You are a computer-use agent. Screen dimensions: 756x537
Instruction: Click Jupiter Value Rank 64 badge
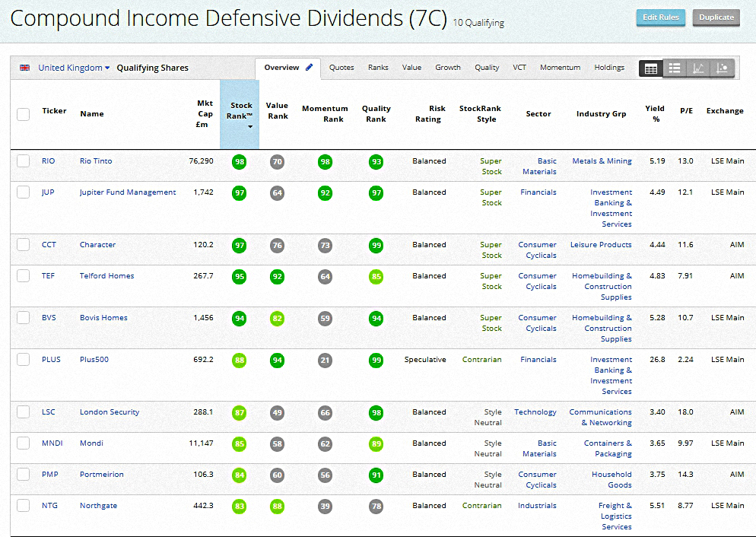click(278, 193)
